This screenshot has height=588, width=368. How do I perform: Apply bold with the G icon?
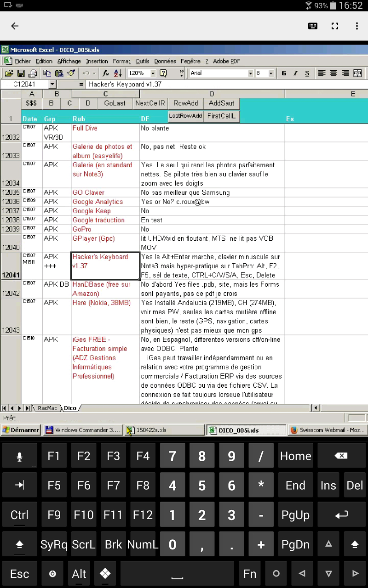(x=284, y=73)
